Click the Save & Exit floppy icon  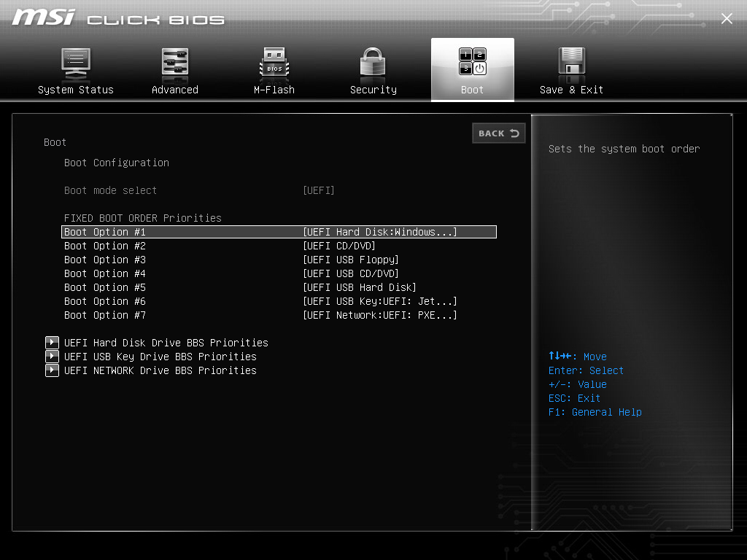571,63
